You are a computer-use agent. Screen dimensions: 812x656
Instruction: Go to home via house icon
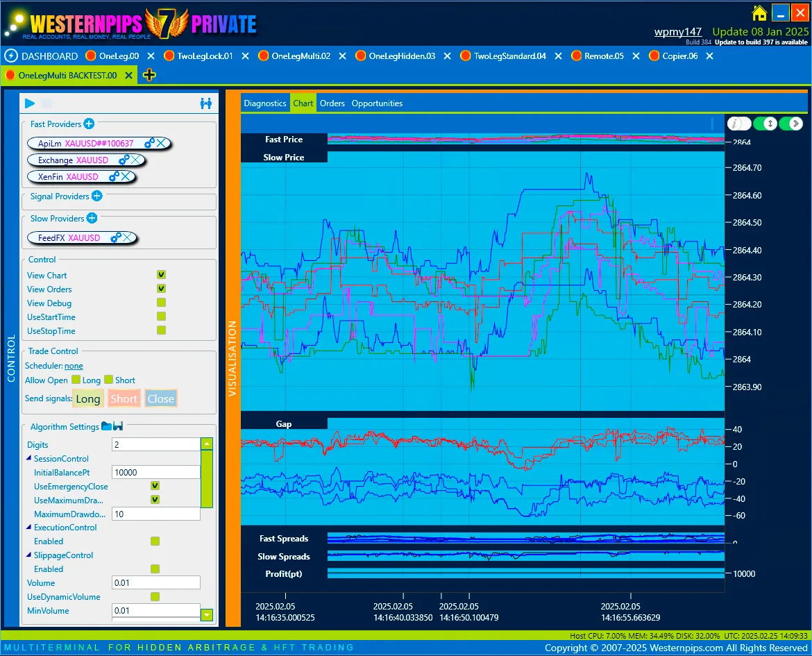(x=759, y=12)
